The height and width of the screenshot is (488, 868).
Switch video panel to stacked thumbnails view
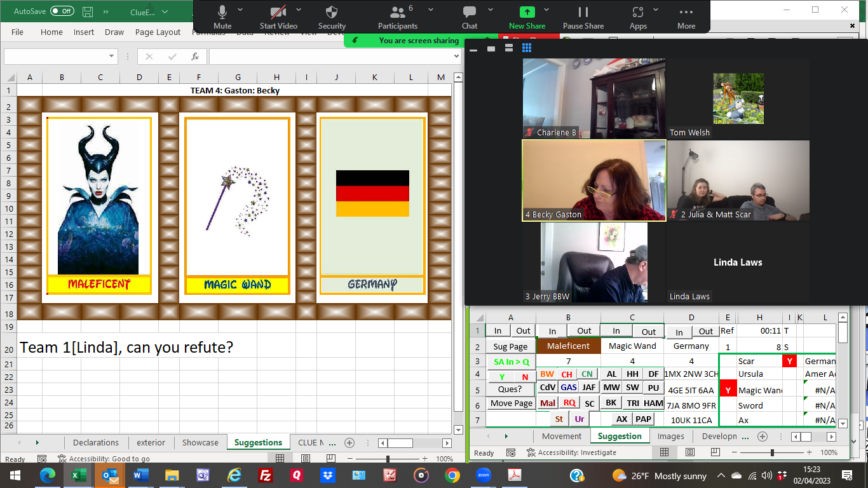(508, 48)
